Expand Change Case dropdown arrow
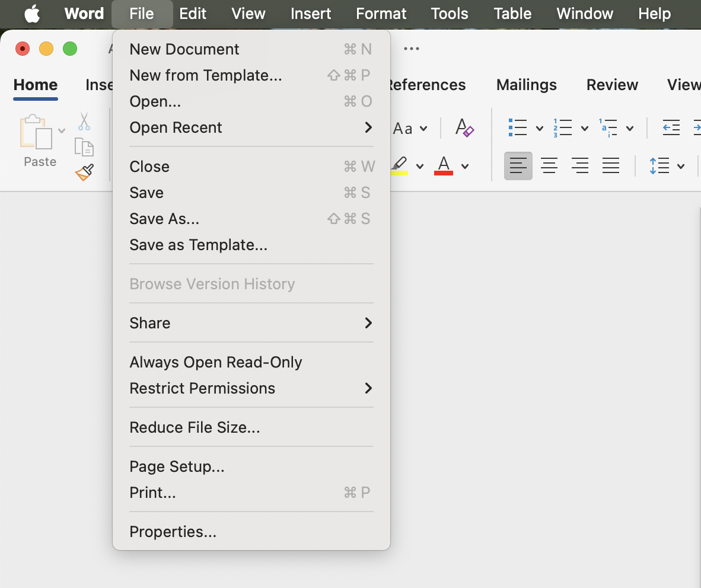The width and height of the screenshot is (701, 588). point(423,129)
